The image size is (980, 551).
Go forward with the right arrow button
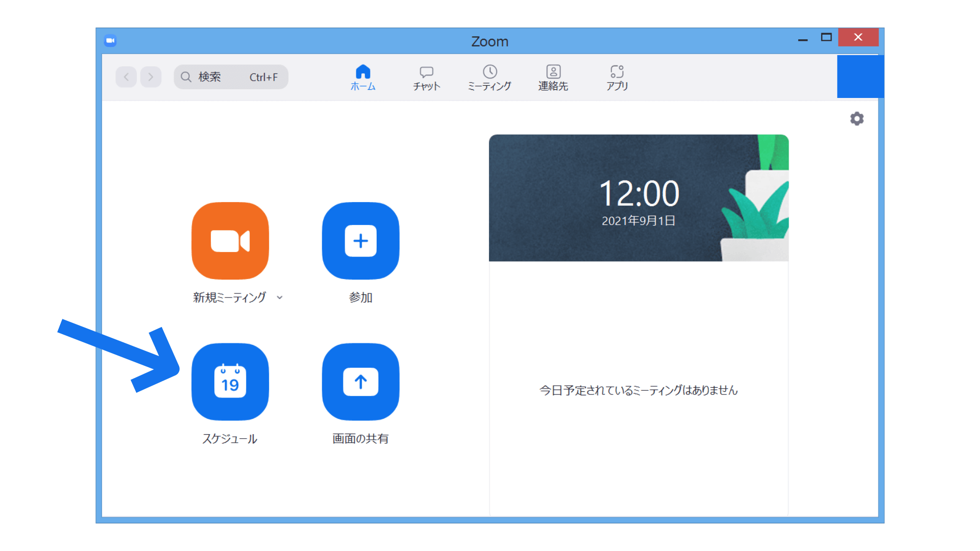click(151, 77)
